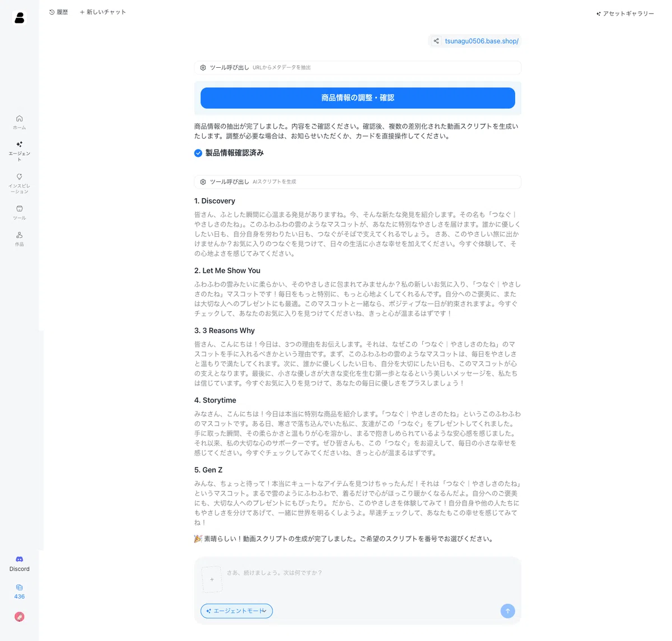Open エージェント in sidebar
This screenshot has height=641, width=672.
20,151
